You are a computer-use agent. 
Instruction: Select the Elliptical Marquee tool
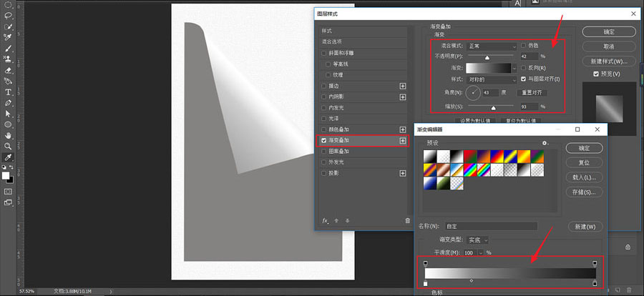point(8,5)
